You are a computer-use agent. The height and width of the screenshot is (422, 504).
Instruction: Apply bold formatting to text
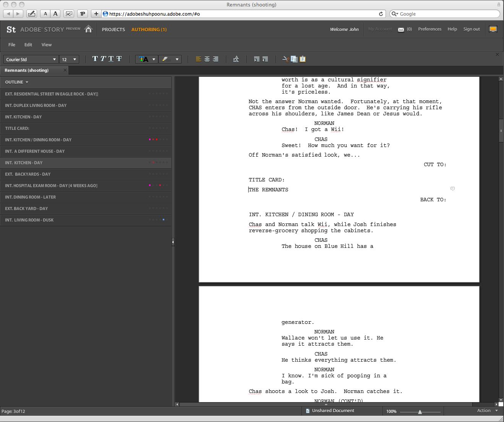95,59
